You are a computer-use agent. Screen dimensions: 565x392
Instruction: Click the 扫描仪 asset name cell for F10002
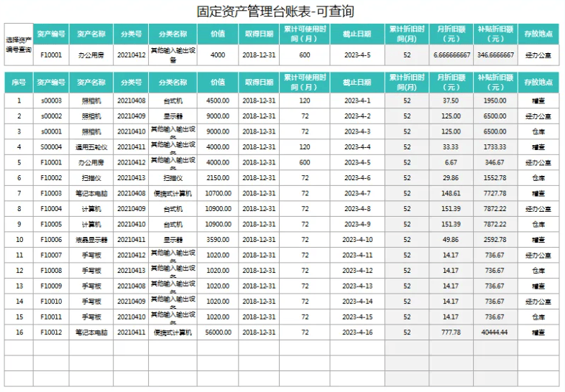tap(91, 178)
